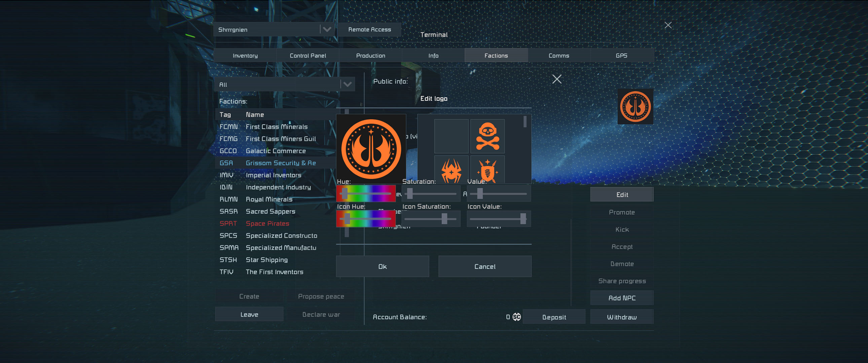Select Space Pirates faction in list
The height and width of the screenshot is (363, 868).
coord(267,224)
